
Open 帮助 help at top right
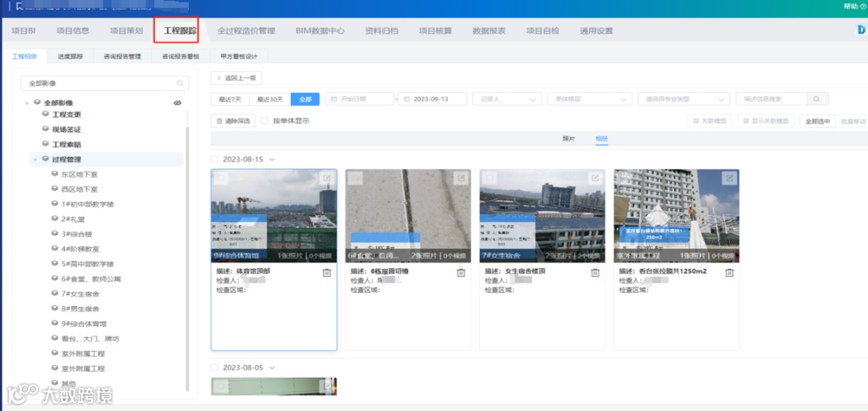pyautogui.click(x=854, y=6)
